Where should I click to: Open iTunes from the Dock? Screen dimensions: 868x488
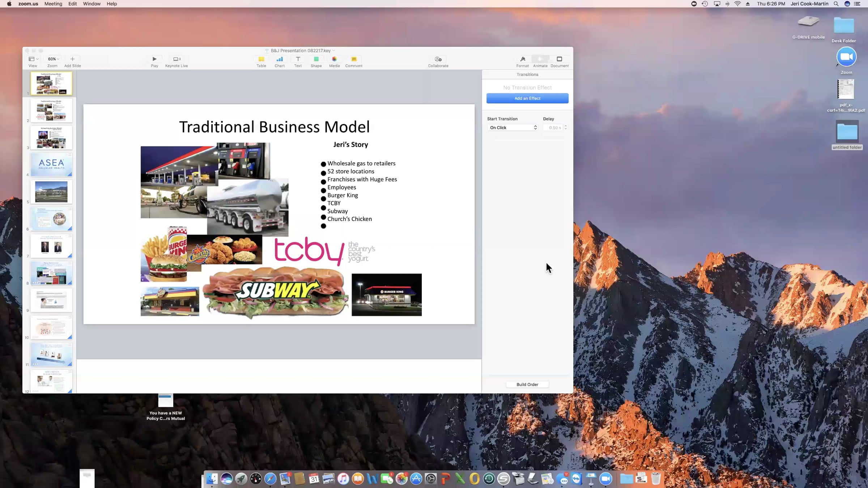[x=343, y=479]
